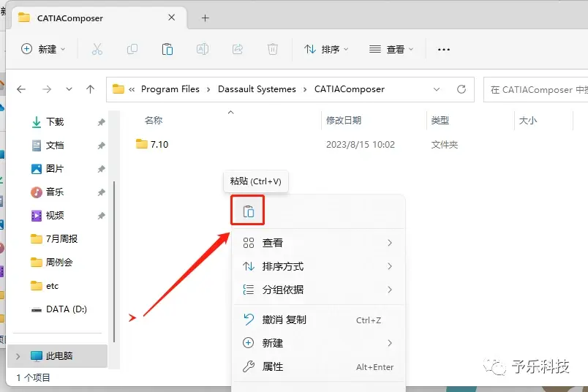
Task: Click the 文件夹 type cell
Action: tap(445, 145)
